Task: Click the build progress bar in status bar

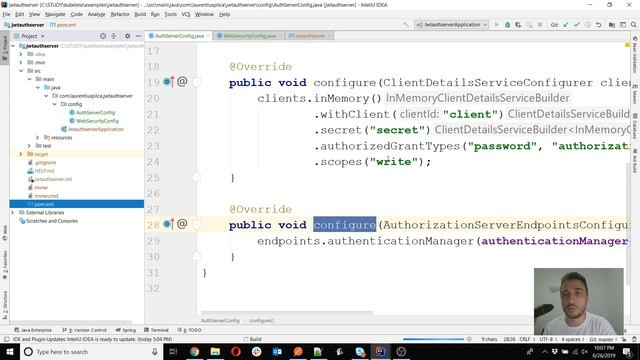Action: coord(433,339)
